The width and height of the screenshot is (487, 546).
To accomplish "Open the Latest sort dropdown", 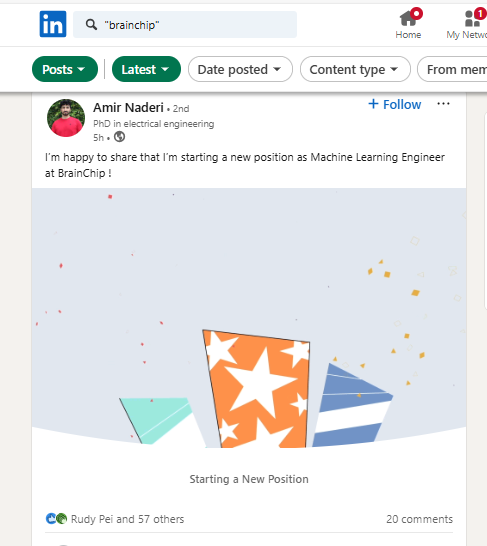I will point(146,69).
